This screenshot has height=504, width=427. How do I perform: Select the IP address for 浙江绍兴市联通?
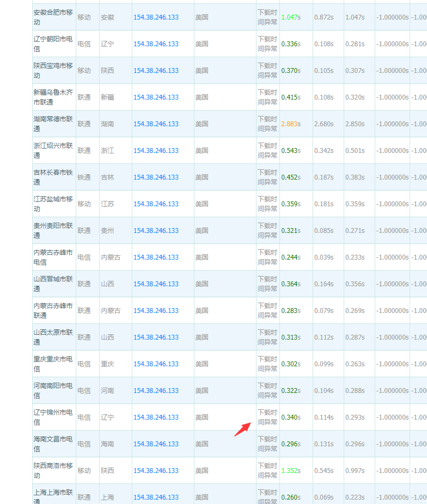click(156, 151)
